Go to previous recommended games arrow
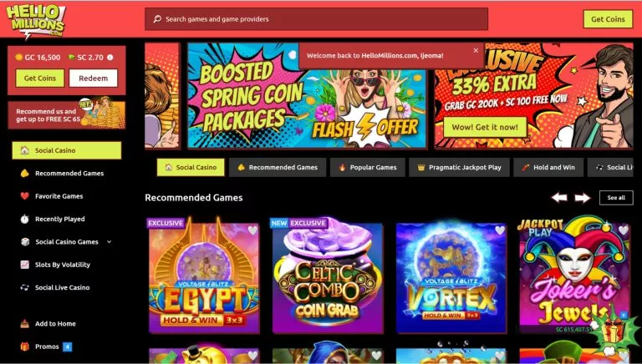642x364 pixels. (x=559, y=198)
